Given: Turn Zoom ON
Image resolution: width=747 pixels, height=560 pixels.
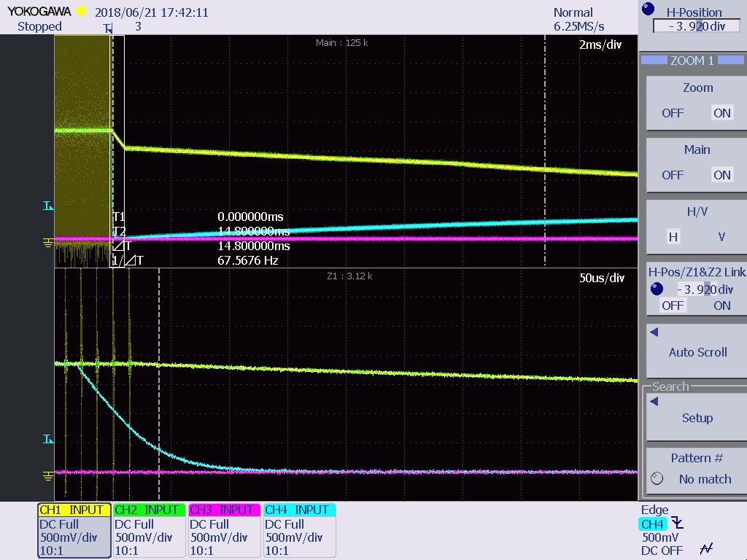Looking at the screenshot, I should (x=721, y=113).
